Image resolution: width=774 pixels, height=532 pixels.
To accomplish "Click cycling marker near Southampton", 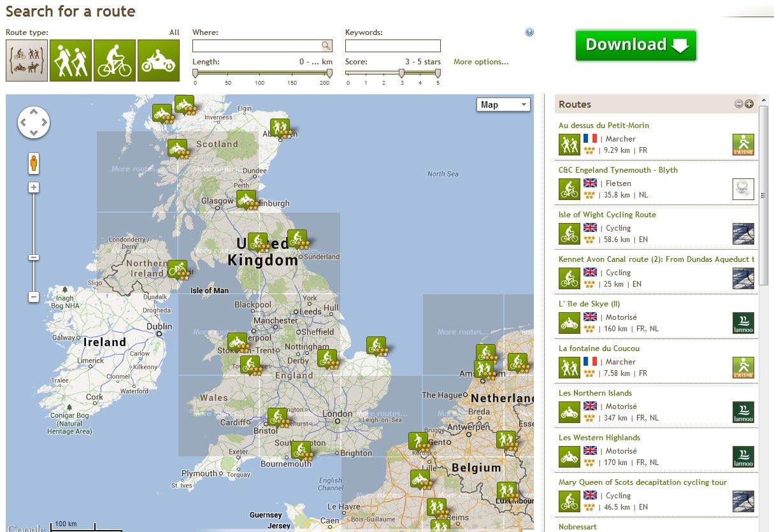I will tap(301, 450).
